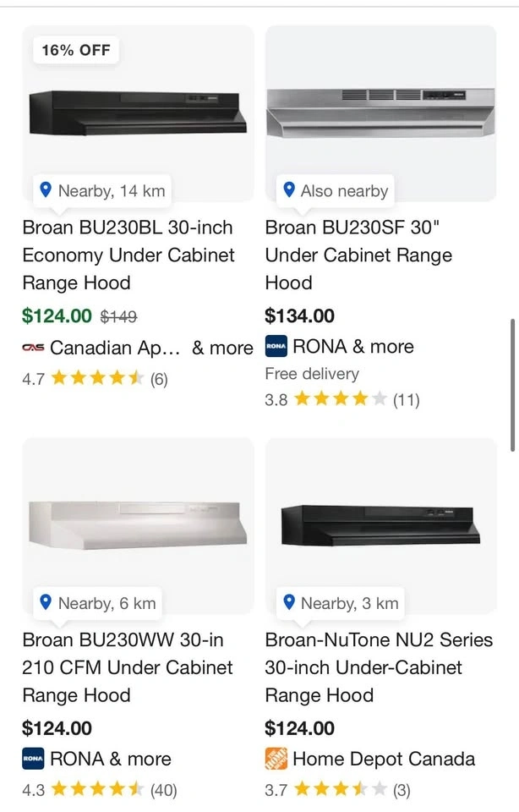Click the Canadian Appliance Source logo icon
Viewport: 519px width, 812px height.
[x=33, y=348]
